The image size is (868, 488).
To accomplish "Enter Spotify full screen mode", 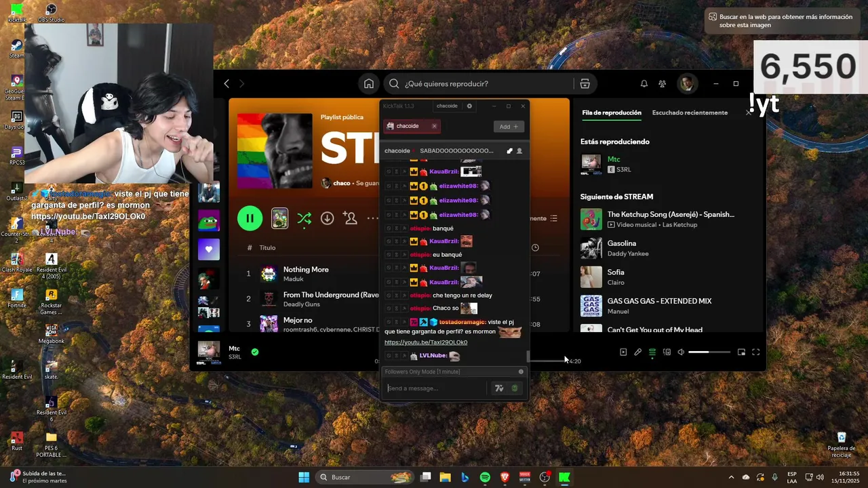I will [755, 352].
